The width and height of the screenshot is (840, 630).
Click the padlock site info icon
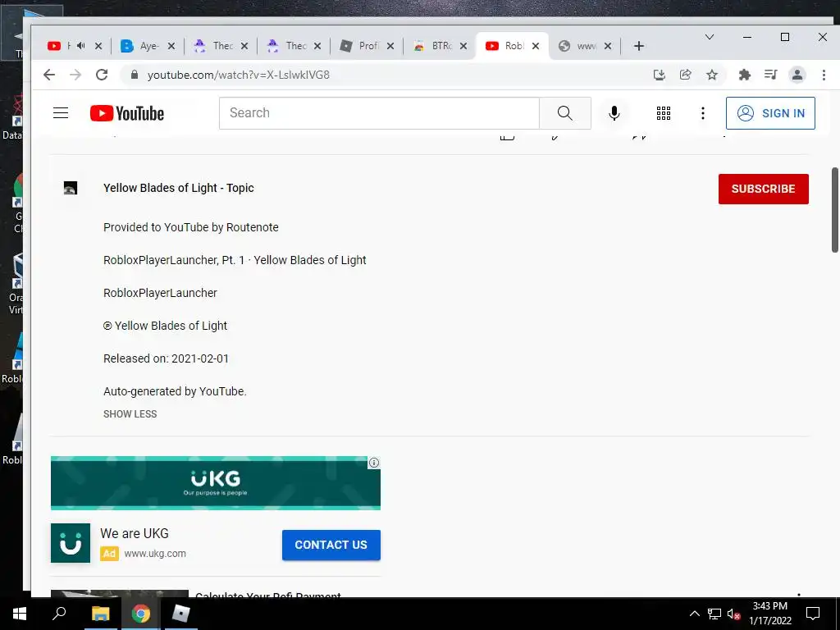tap(135, 75)
